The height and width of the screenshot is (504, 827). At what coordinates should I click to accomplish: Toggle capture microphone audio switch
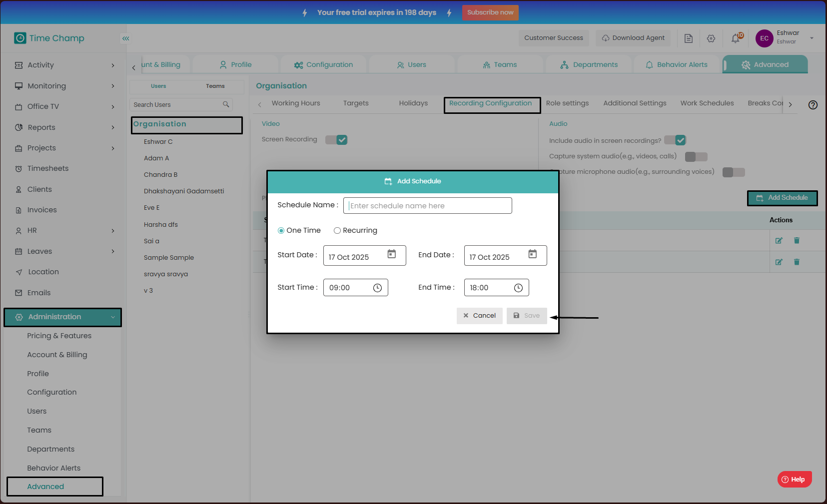point(734,172)
